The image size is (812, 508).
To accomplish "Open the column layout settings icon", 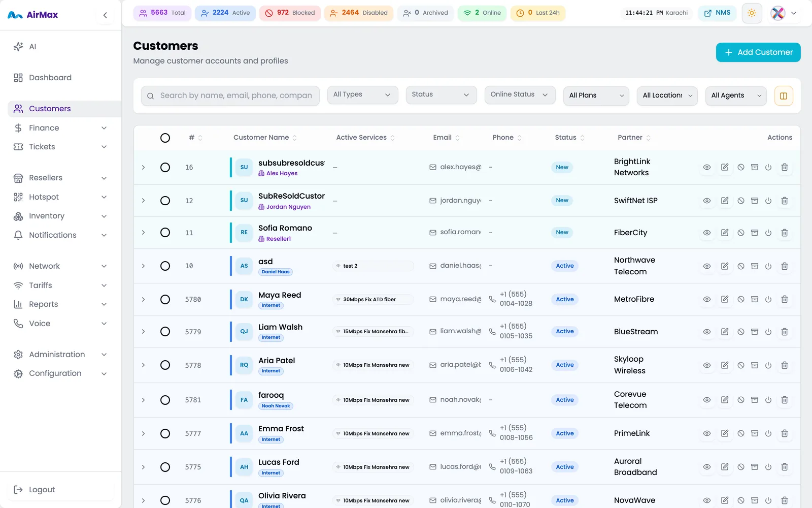I will 784,96.
